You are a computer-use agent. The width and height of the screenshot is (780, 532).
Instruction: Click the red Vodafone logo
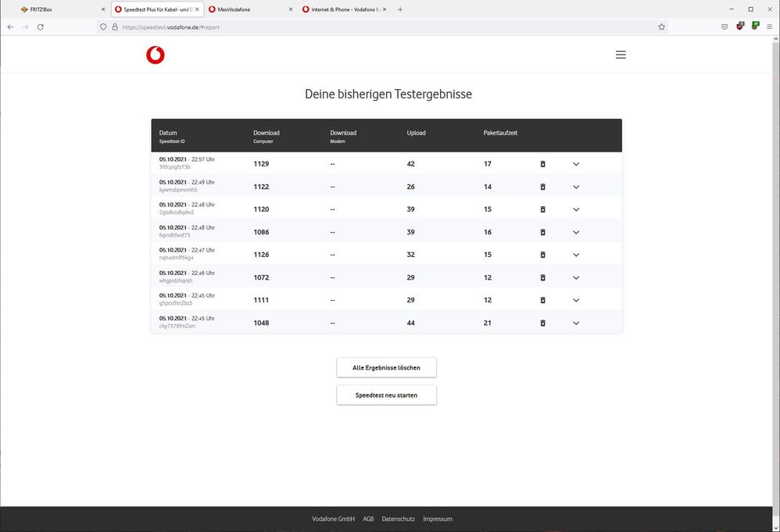pos(156,55)
